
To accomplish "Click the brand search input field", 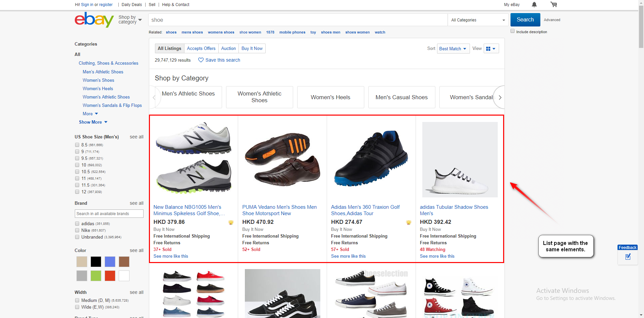I will [109, 214].
